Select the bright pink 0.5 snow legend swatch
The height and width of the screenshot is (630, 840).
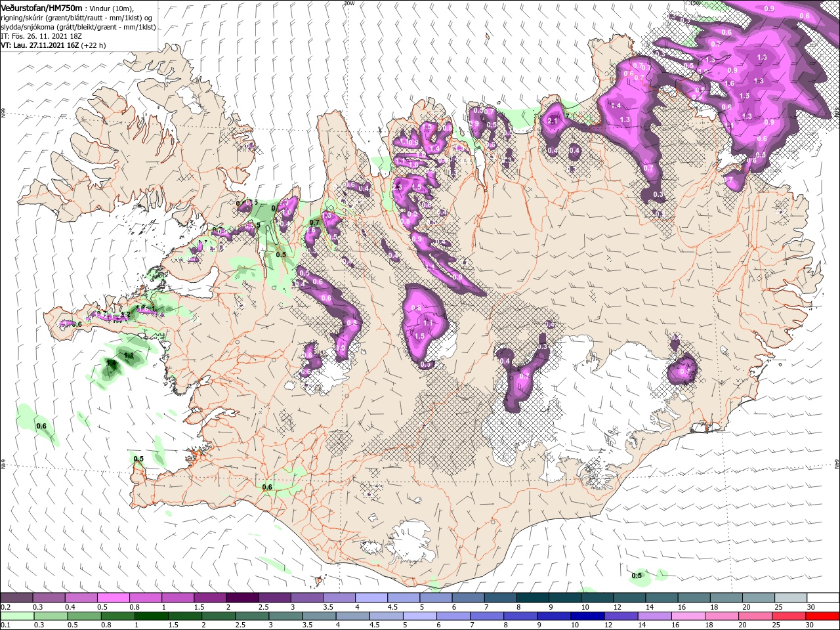click(x=113, y=598)
